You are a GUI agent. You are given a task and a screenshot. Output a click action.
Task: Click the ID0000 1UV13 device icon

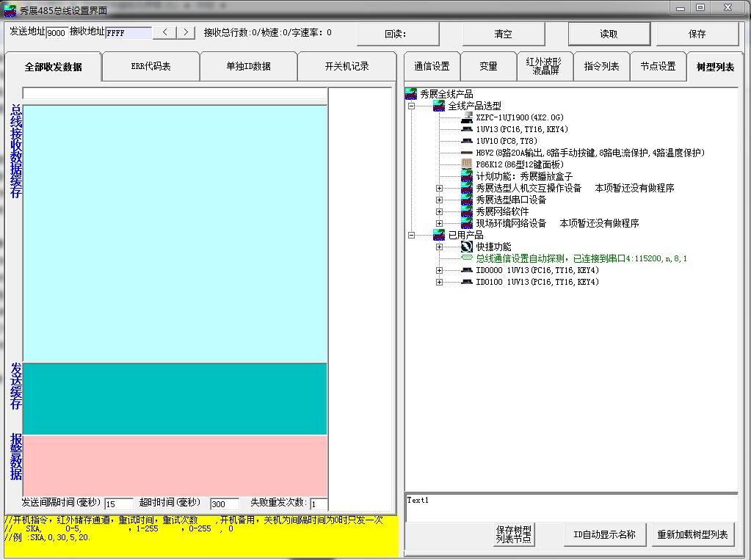coord(467,270)
